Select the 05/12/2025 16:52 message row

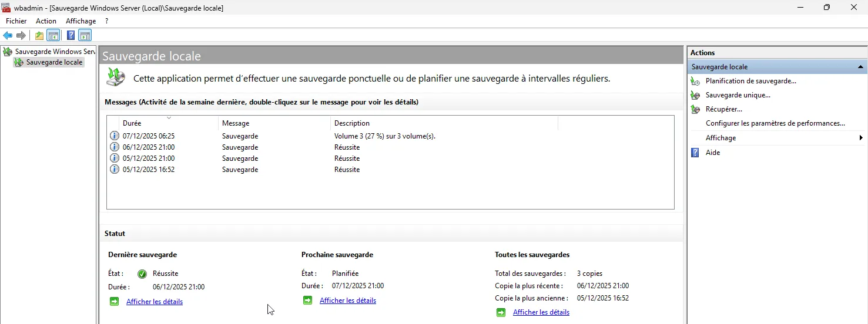[x=390, y=169]
